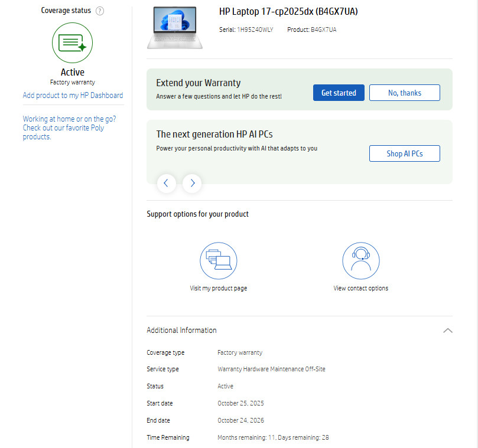This screenshot has width=478, height=448.
Task: Click the Coverage status help question-mark icon
Action: pos(100,11)
